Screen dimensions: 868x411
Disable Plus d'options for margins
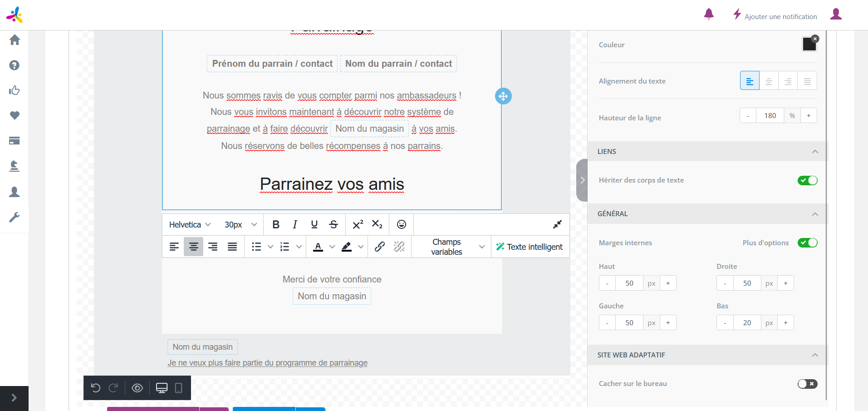pyautogui.click(x=807, y=243)
